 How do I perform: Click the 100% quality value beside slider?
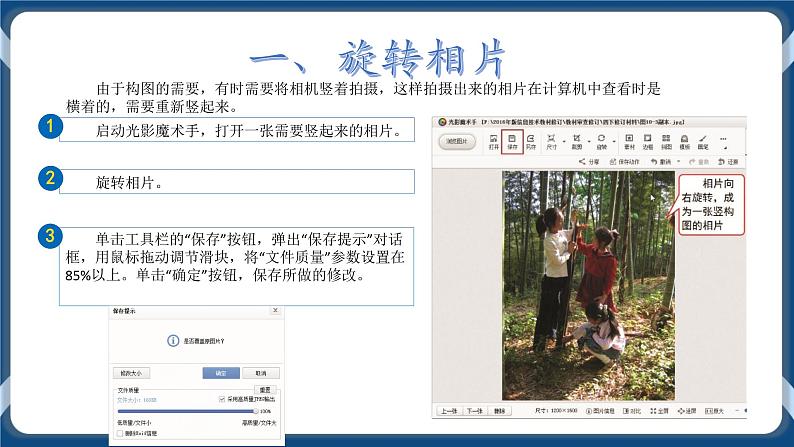pyautogui.click(x=265, y=412)
